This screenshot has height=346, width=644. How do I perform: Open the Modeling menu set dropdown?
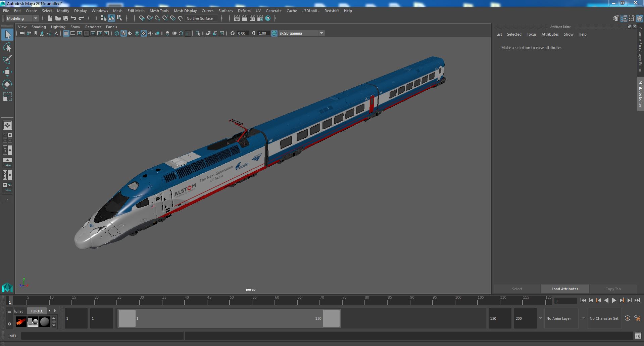[x=22, y=18]
